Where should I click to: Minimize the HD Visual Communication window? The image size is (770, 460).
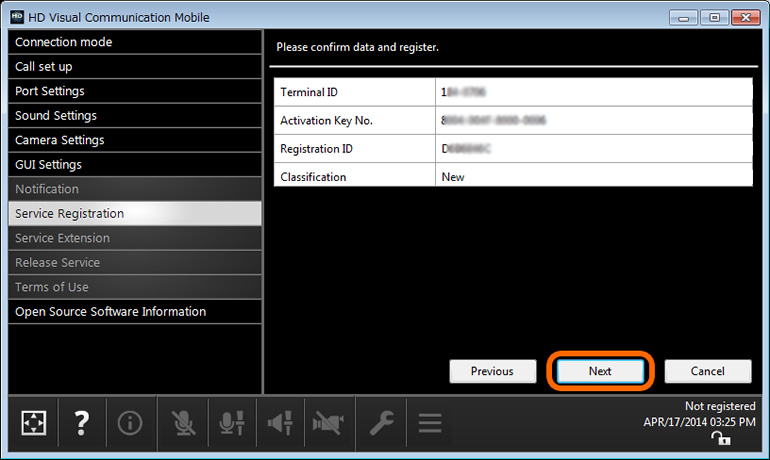(x=684, y=18)
